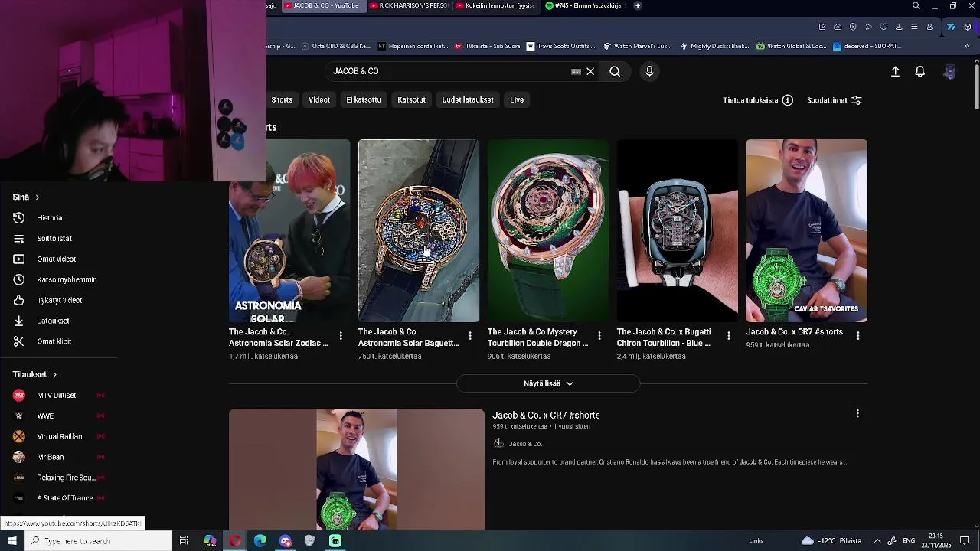Screen dimensions: 980x551
Task: Filter results by Shorts chip
Action: [282, 100]
